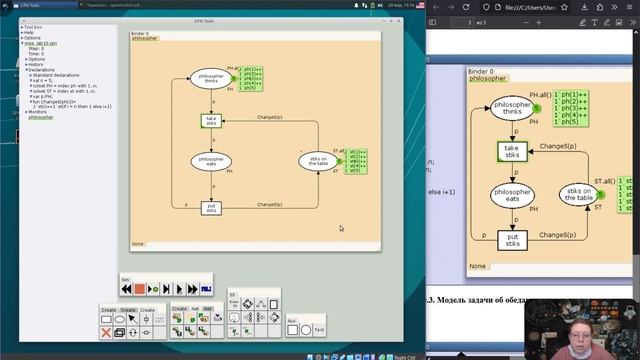The width and height of the screenshot is (640, 360).
Task: Select the create arc arrow tool
Action: [x=133, y=319]
